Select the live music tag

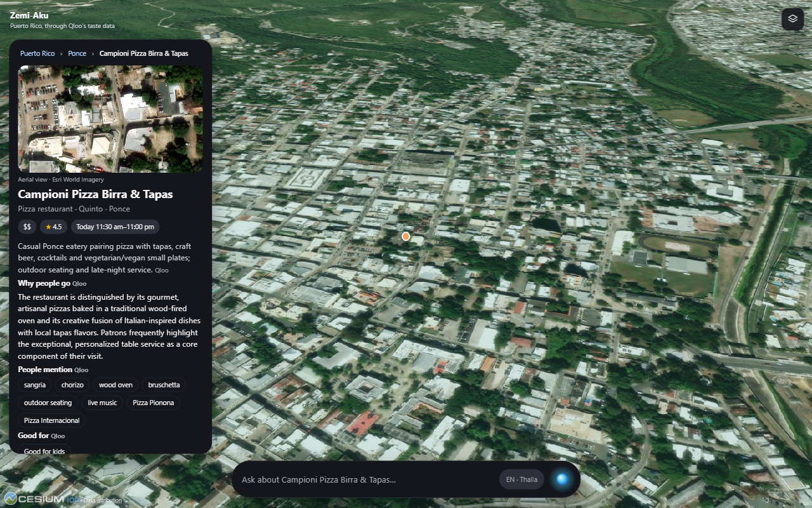point(102,403)
